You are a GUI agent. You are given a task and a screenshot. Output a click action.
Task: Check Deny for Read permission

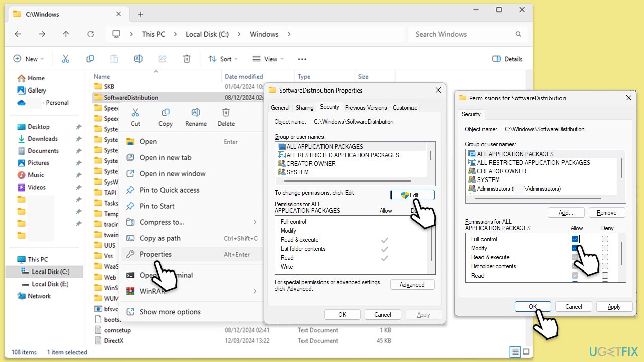[605, 276]
